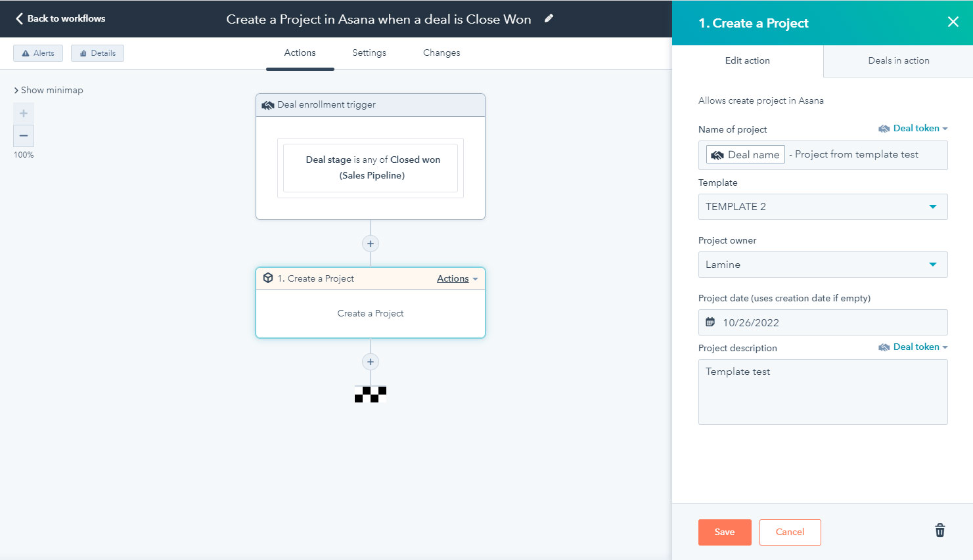The width and height of the screenshot is (973, 560).
Task: Click Name of project input field
Action: click(x=823, y=155)
